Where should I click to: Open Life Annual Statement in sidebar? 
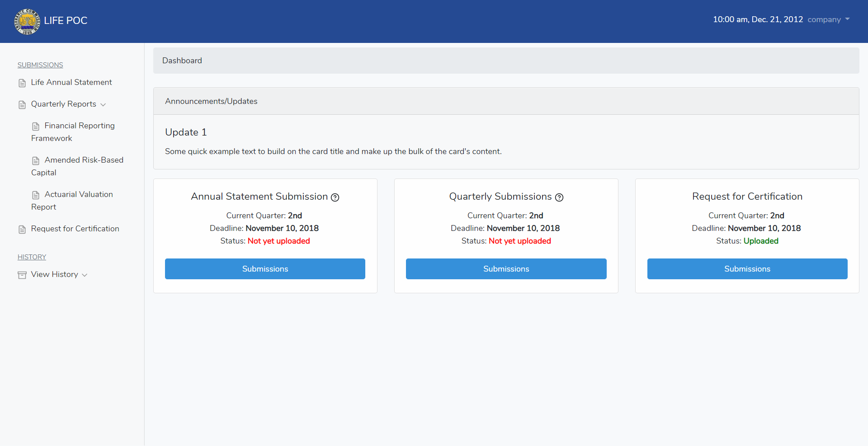point(71,82)
